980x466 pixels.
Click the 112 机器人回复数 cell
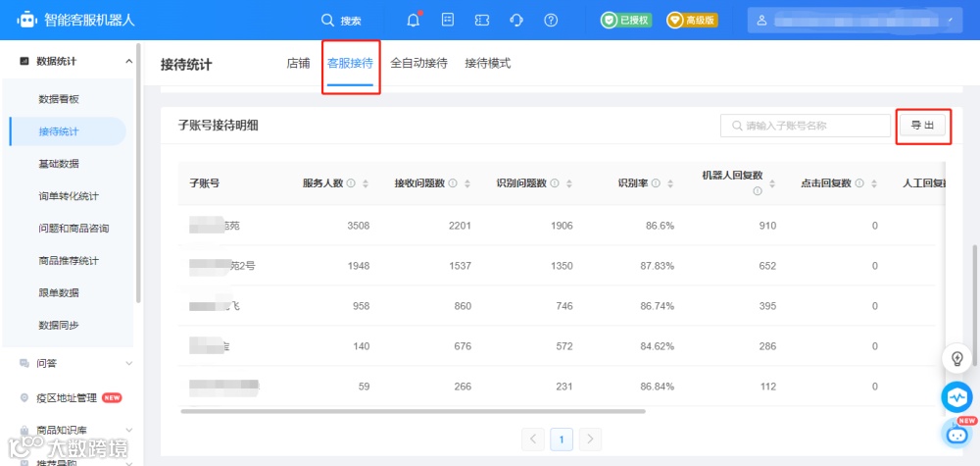click(767, 387)
